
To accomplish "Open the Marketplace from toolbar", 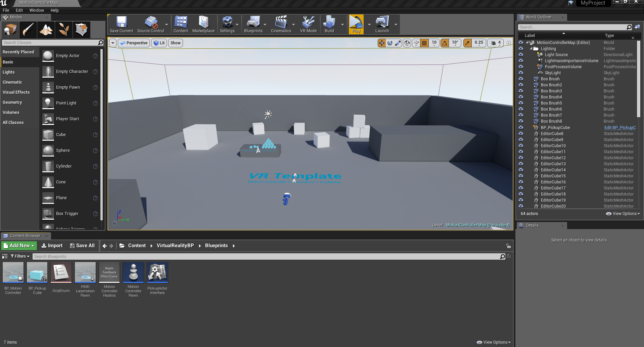I will (203, 25).
